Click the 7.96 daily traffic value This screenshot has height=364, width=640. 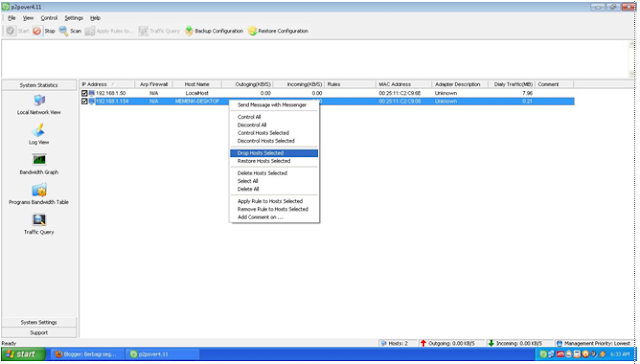coord(527,93)
